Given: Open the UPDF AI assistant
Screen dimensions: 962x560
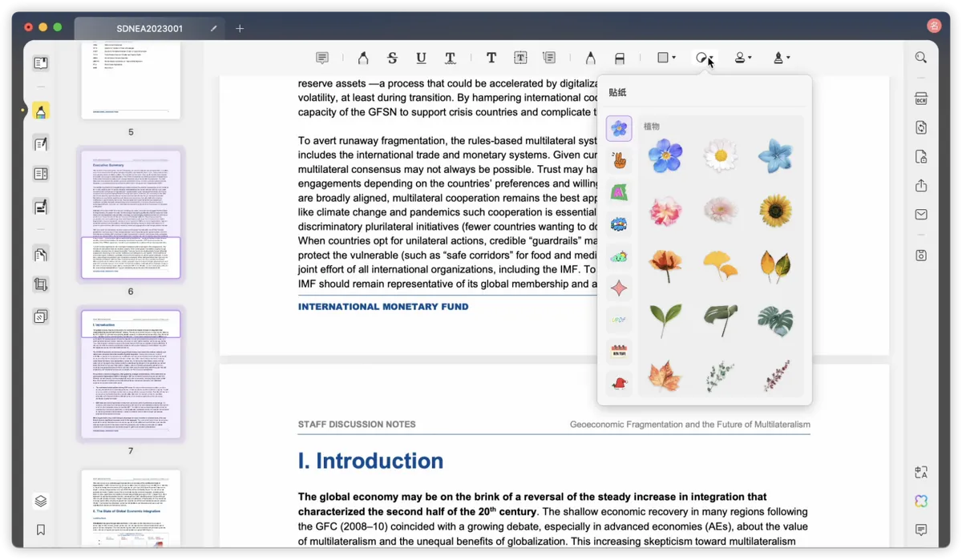Looking at the screenshot, I should coord(921,502).
